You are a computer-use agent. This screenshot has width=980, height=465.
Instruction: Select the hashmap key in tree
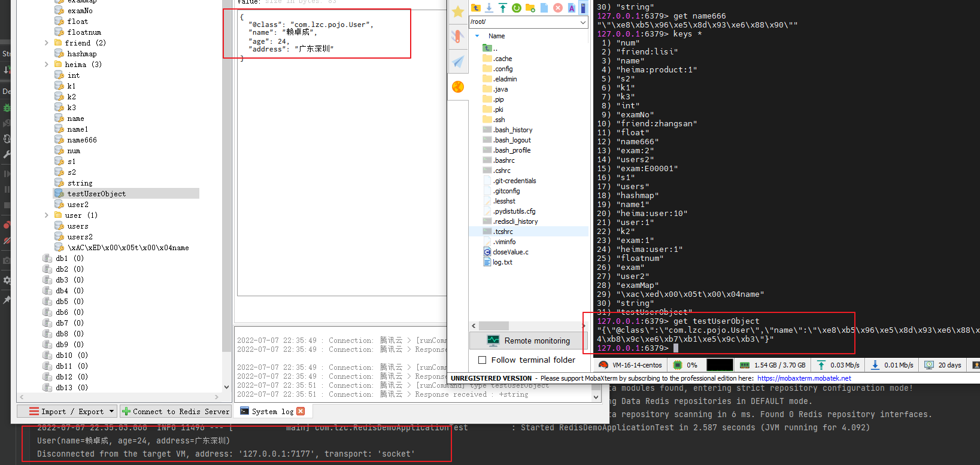coord(82,54)
